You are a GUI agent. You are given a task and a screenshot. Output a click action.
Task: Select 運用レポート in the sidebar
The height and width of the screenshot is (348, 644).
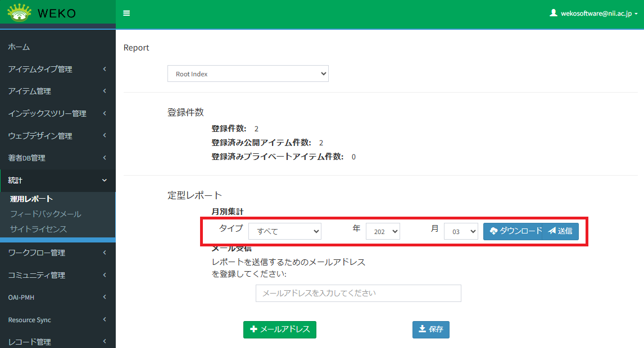pyautogui.click(x=29, y=198)
